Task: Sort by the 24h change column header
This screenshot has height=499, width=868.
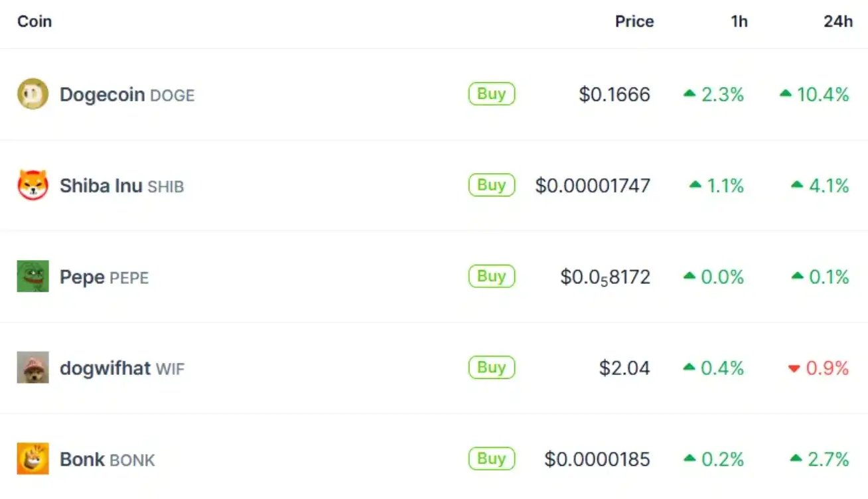Action: [838, 21]
